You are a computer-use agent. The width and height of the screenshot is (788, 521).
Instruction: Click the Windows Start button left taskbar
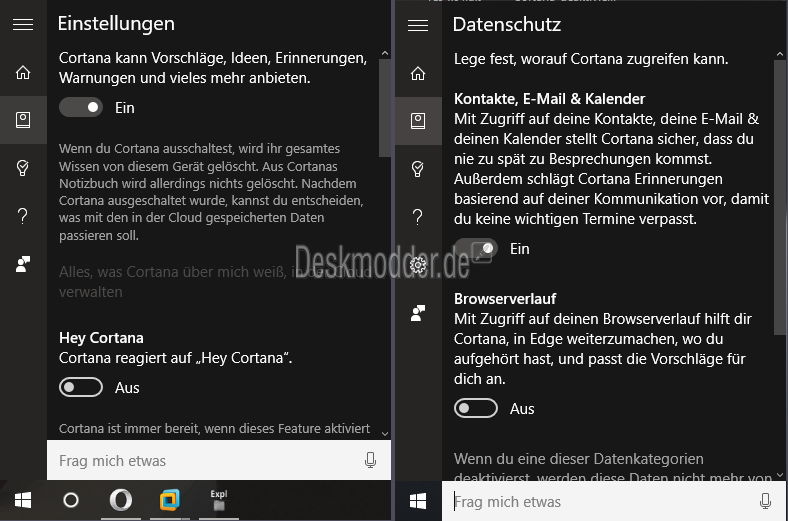pos(22,500)
